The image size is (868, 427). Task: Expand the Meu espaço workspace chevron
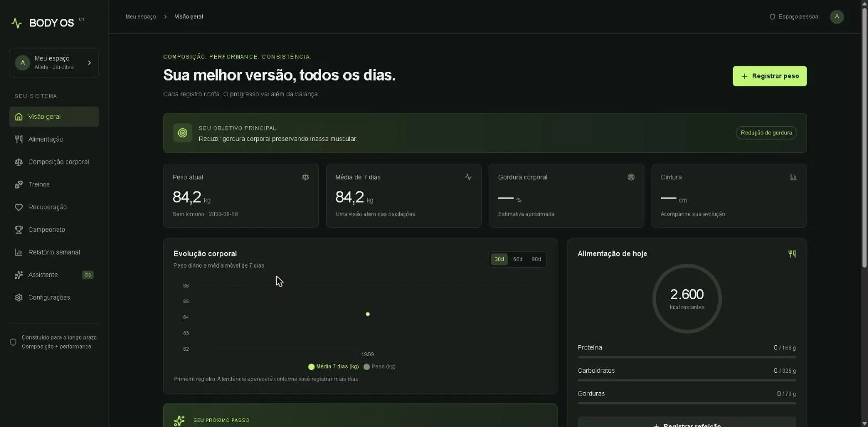click(90, 63)
